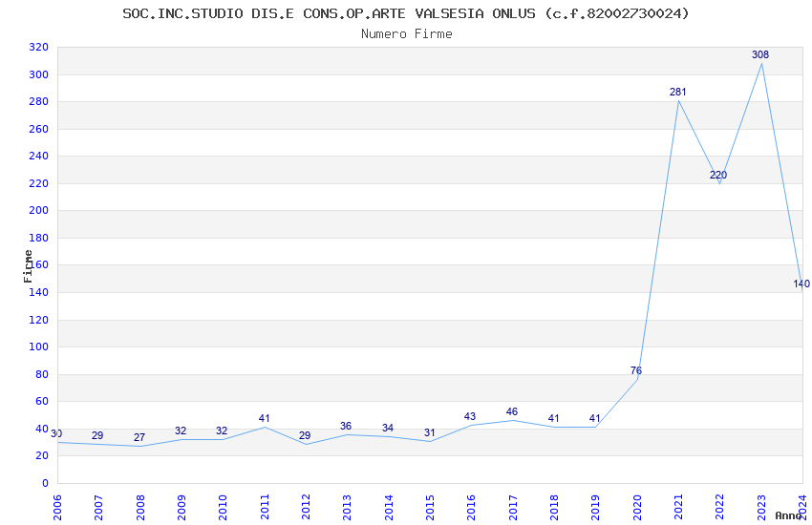
Task: Click the 41 data label at 2011
Action: pos(264,418)
